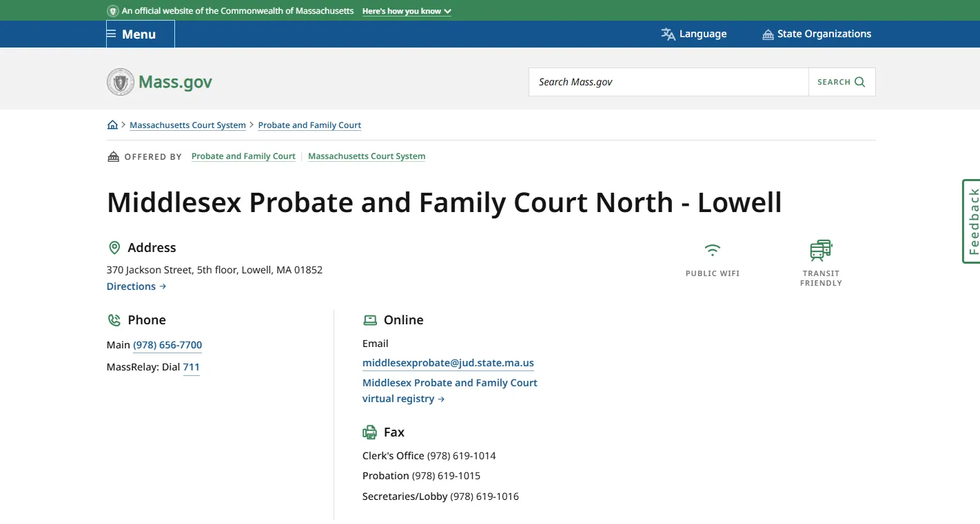Open the Feedback side tab
980x524 pixels.
pos(972,221)
